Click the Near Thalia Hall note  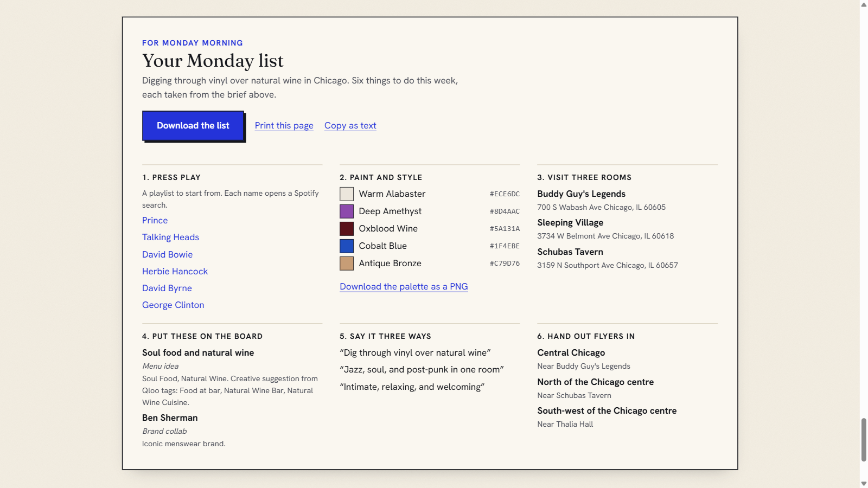pyautogui.click(x=565, y=424)
